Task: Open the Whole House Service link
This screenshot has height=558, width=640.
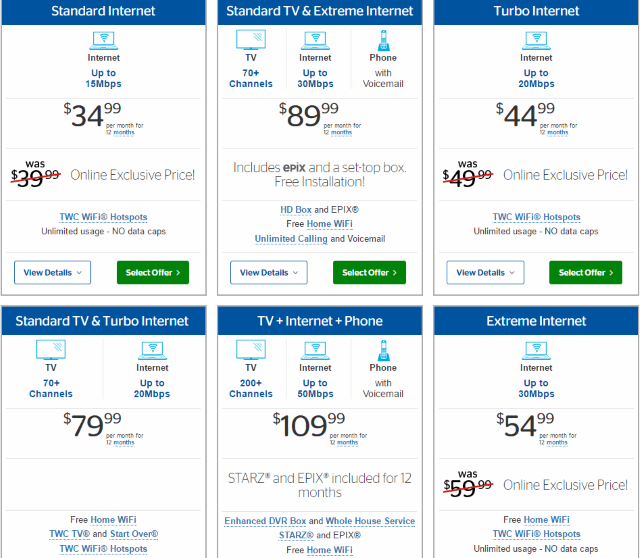Action: 370,521
